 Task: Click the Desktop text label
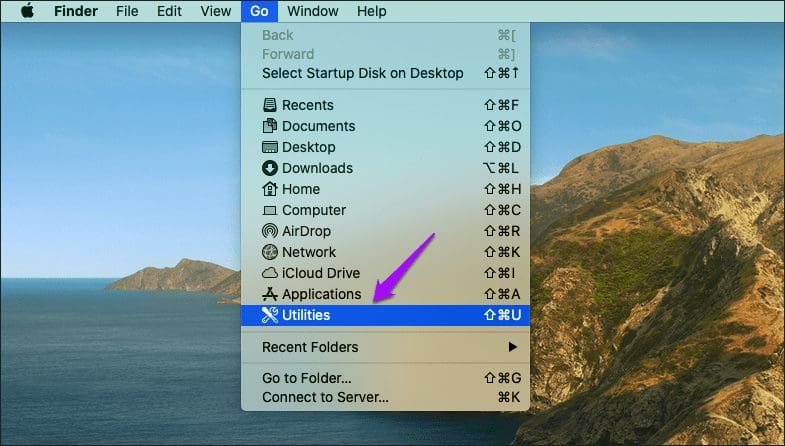click(x=308, y=147)
